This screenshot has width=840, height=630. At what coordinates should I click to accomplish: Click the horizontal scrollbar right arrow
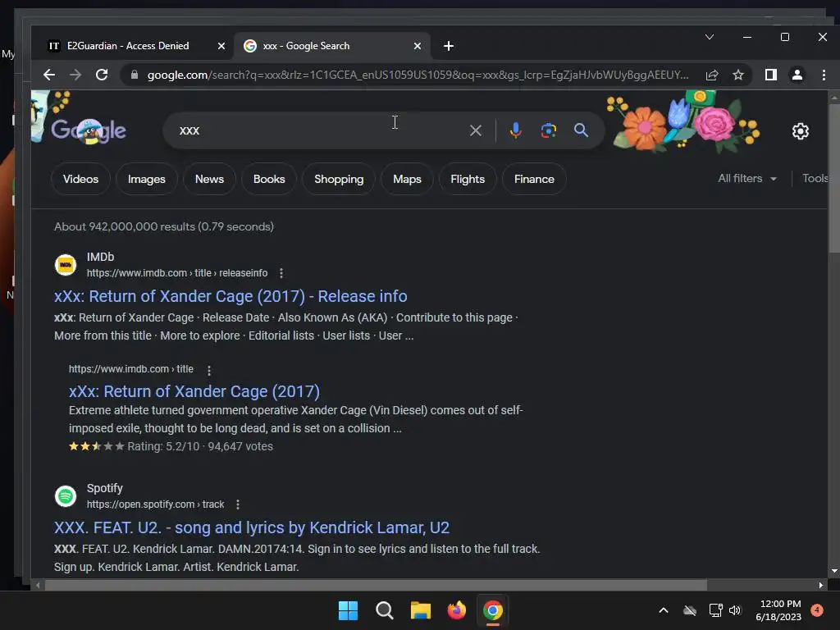click(820, 586)
